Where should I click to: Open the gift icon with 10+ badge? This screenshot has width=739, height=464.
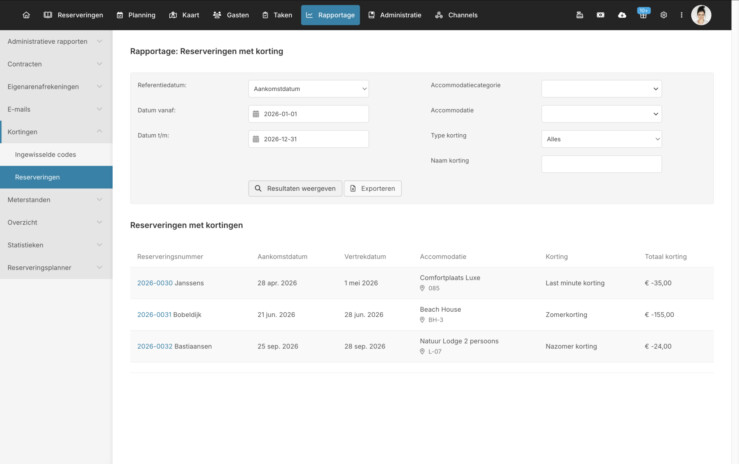pos(643,14)
